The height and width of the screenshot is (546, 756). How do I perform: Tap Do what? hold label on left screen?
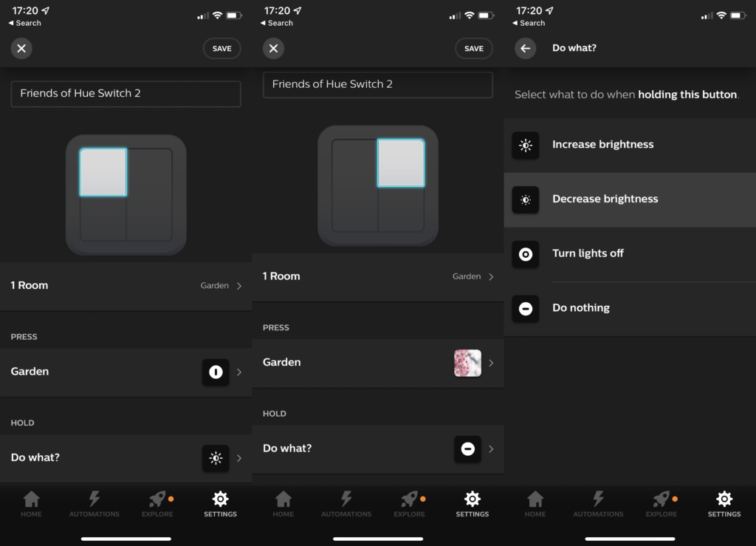(35, 458)
